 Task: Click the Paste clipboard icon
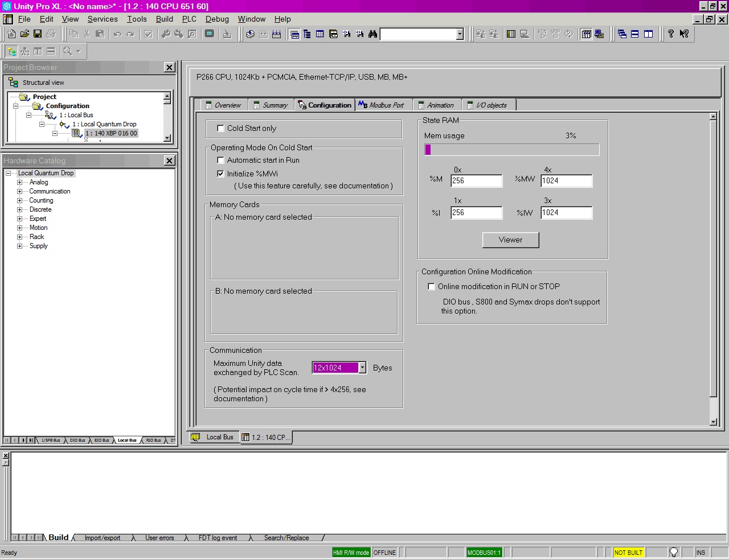(x=100, y=34)
